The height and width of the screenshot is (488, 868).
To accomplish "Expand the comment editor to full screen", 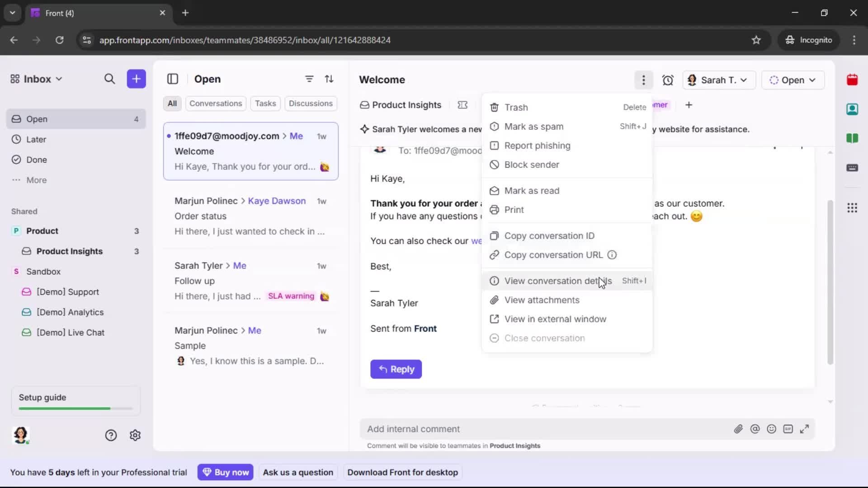I will point(805,429).
